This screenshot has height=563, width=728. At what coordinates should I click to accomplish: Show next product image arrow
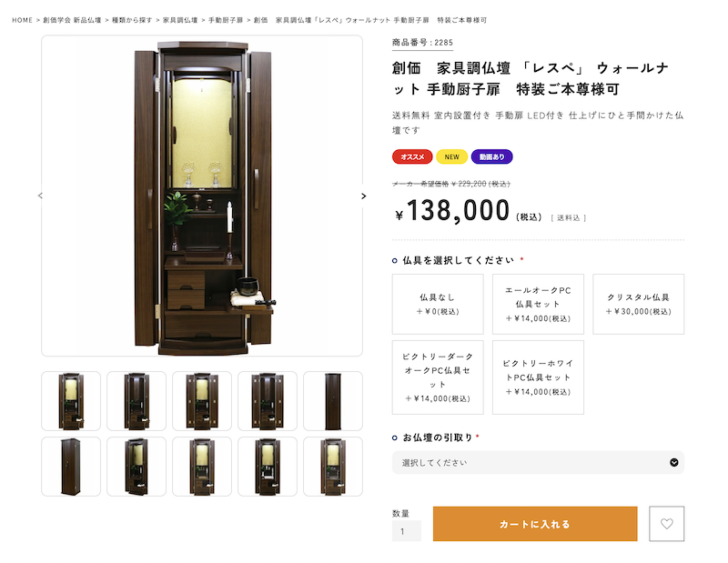click(x=363, y=196)
